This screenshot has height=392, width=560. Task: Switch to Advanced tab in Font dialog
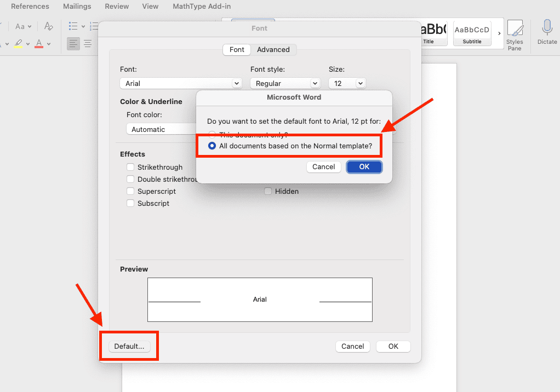pyautogui.click(x=273, y=50)
